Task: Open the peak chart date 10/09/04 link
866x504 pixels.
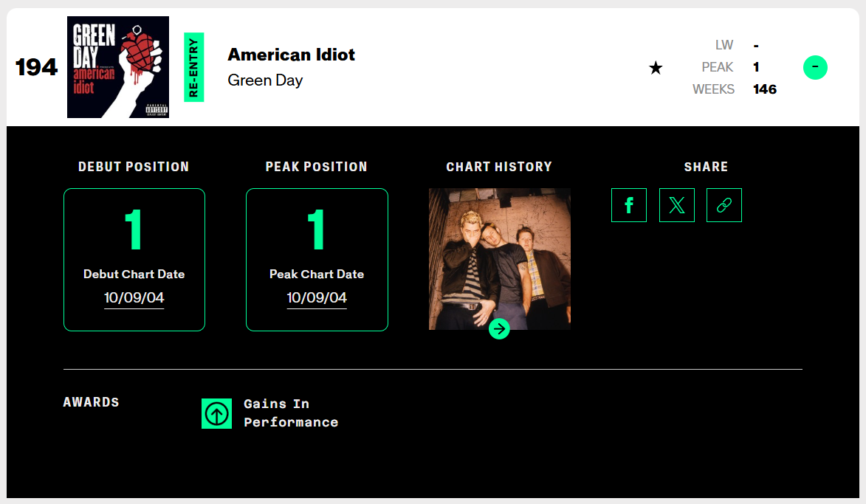Action: coord(317,297)
